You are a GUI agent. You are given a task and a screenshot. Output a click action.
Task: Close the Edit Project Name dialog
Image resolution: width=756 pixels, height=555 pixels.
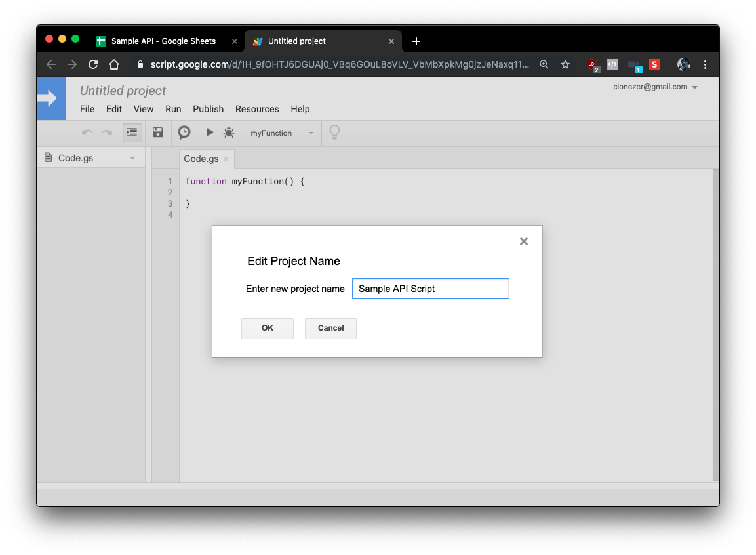click(524, 241)
